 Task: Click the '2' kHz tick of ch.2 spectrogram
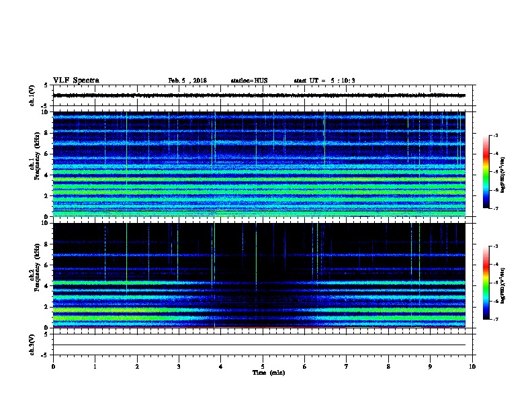47,307
